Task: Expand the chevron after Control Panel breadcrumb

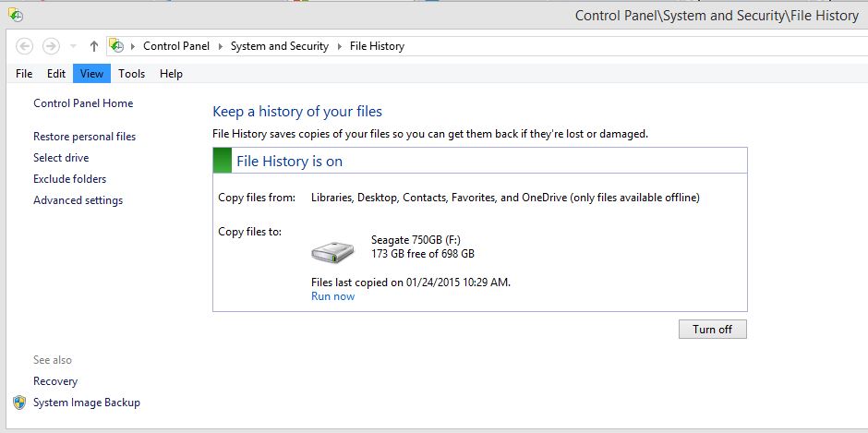Action: (x=220, y=46)
